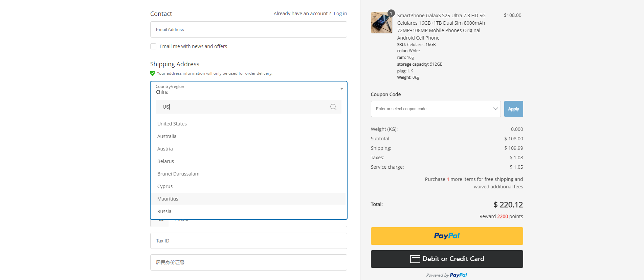The height and width of the screenshot is (280, 644).
Task: Select United States from country list
Action: 248,124
